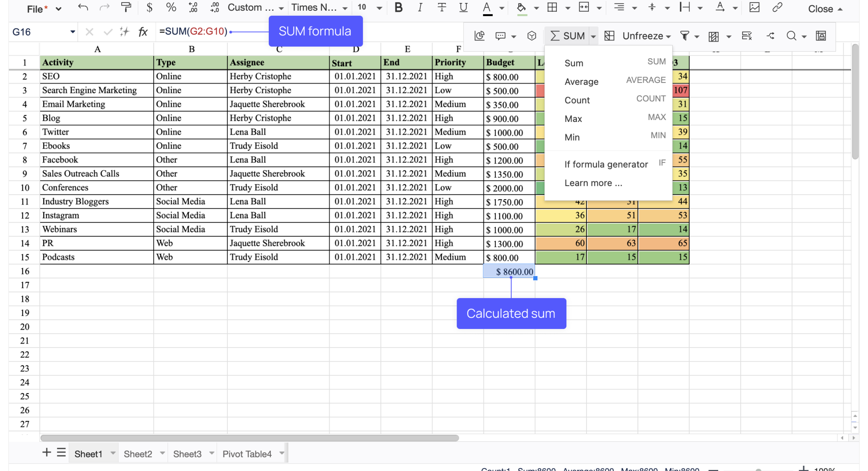Toggle Italic formatting
Screen dimensions: 868x471
coord(420,8)
